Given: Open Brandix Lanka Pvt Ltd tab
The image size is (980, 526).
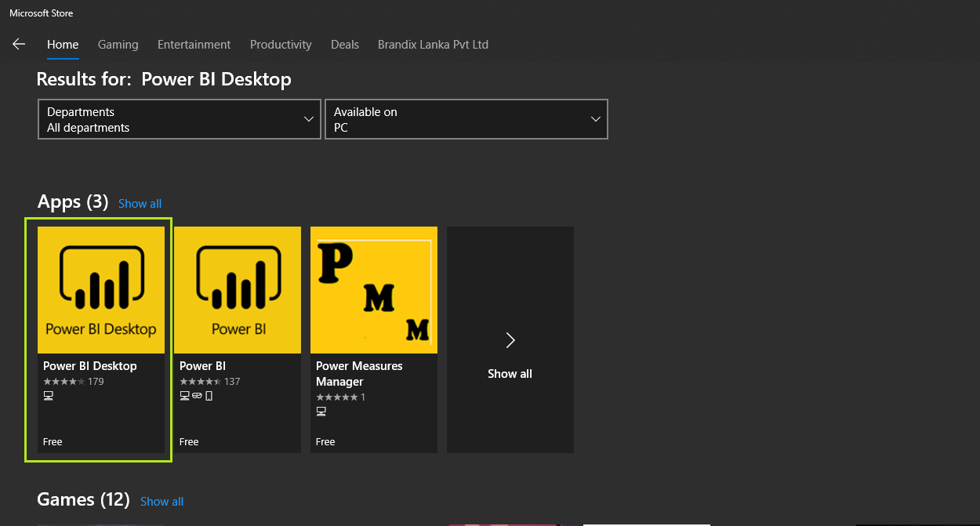Looking at the screenshot, I should (433, 45).
